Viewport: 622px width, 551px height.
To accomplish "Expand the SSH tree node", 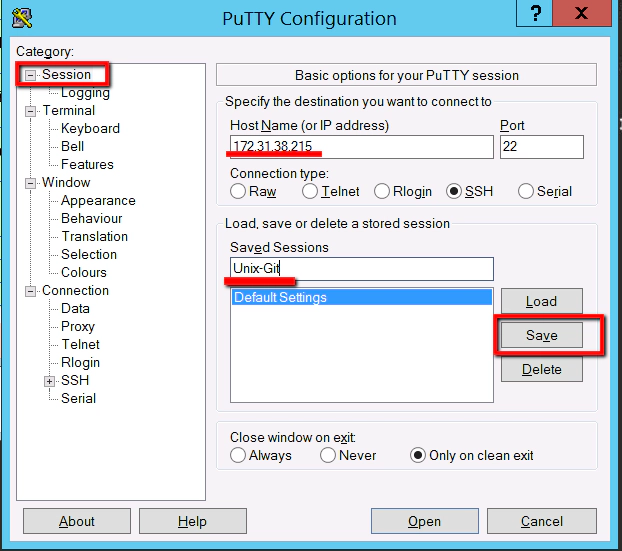I will click(49, 381).
